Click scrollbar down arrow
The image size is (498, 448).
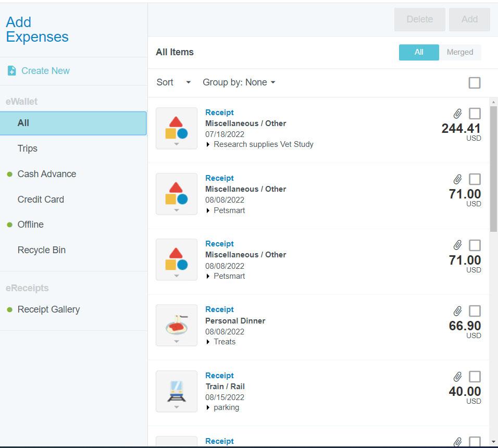coord(493,442)
